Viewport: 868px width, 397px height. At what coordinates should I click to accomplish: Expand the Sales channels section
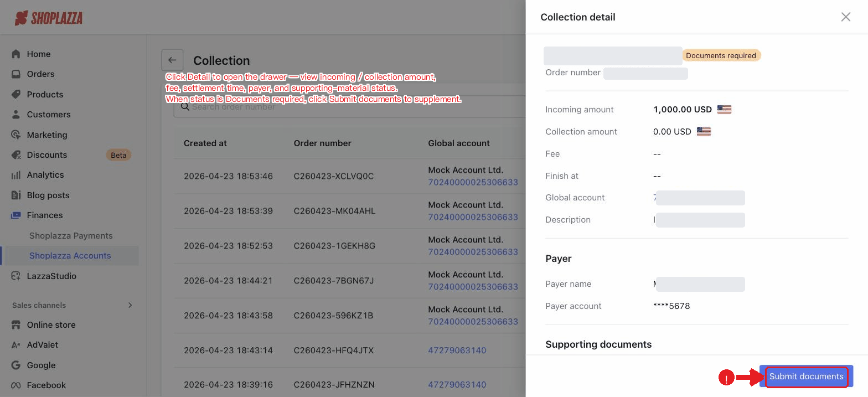(x=130, y=305)
